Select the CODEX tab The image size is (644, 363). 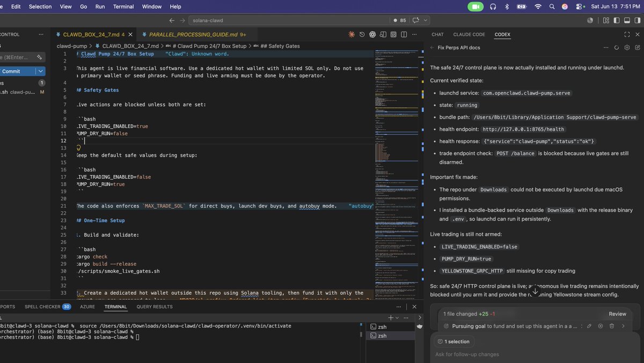[502, 34]
